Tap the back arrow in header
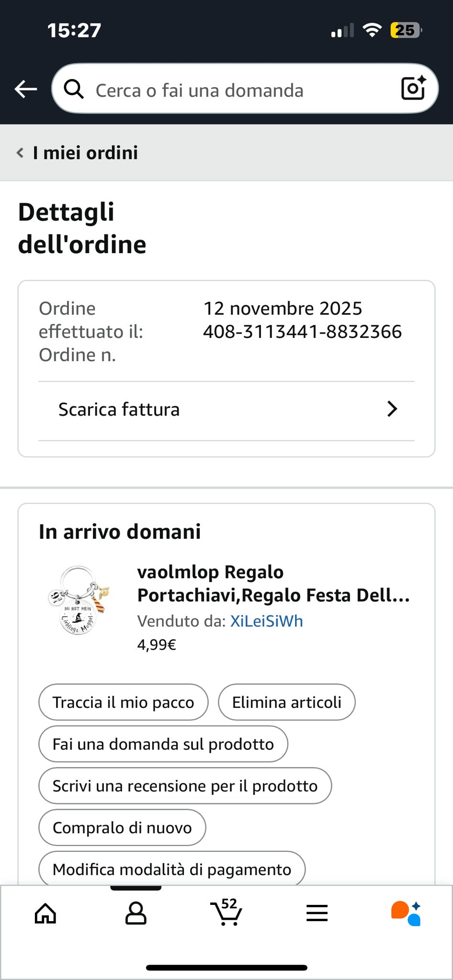453x980 pixels. point(26,89)
